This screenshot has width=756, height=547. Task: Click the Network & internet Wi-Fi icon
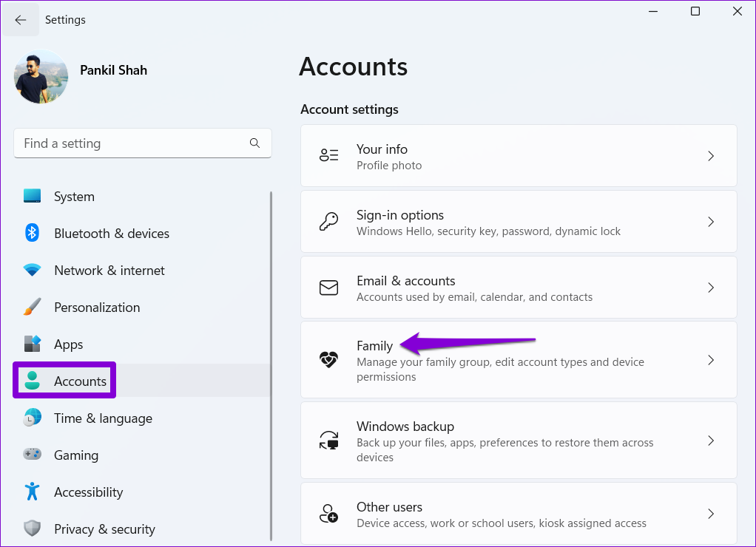tap(32, 271)
